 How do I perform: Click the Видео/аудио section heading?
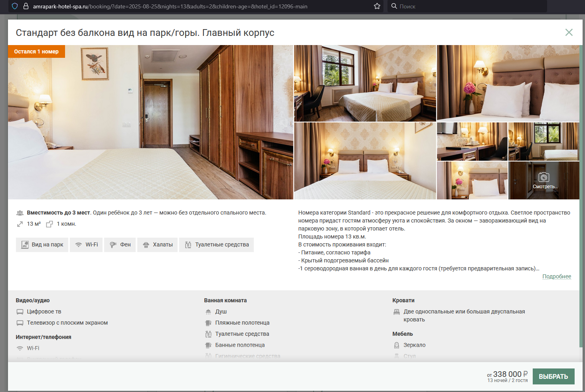coord(33,300)
